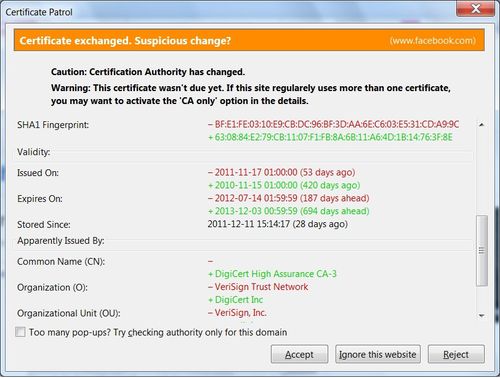Click old expiry date 2012-07-14 01:59:59
This screenshot has height=378, width=500.
pos(289,198)
